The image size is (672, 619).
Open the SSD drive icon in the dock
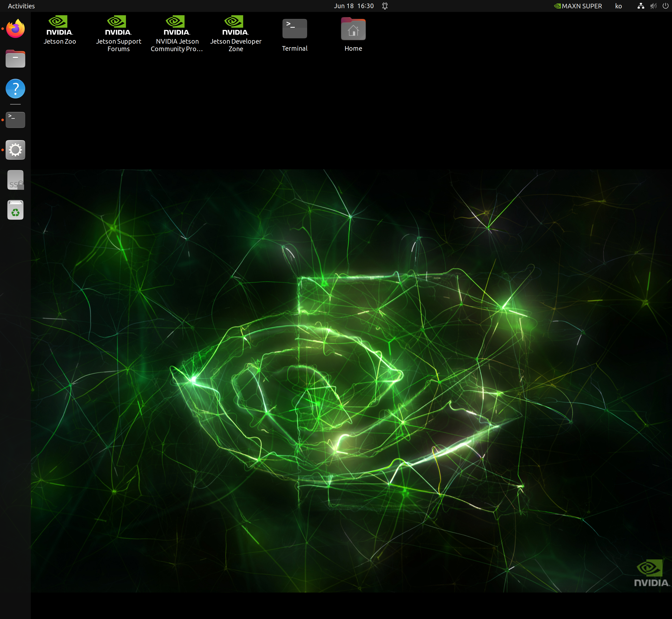(15, 180)
